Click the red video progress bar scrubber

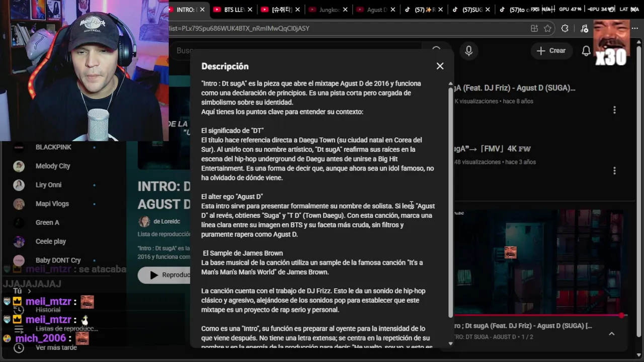point(622,315)
